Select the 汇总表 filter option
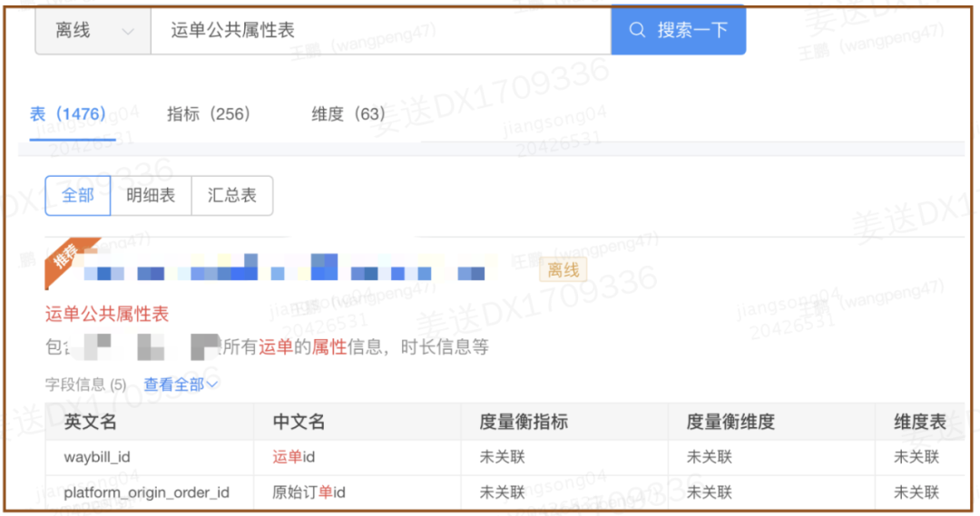 point(232,196)
